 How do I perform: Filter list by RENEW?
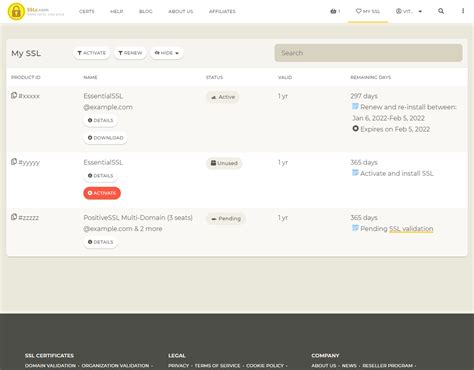point(130,53)
